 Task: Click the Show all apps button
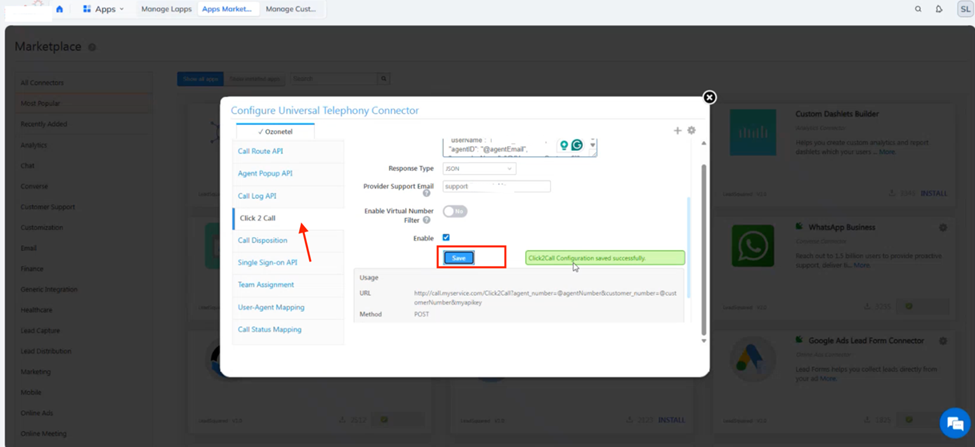200,79
